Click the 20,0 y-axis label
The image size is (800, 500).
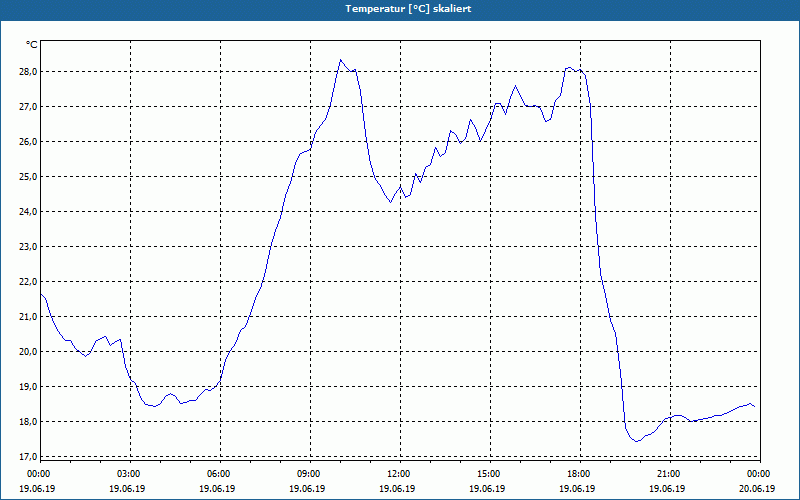(x=29, y=352)
